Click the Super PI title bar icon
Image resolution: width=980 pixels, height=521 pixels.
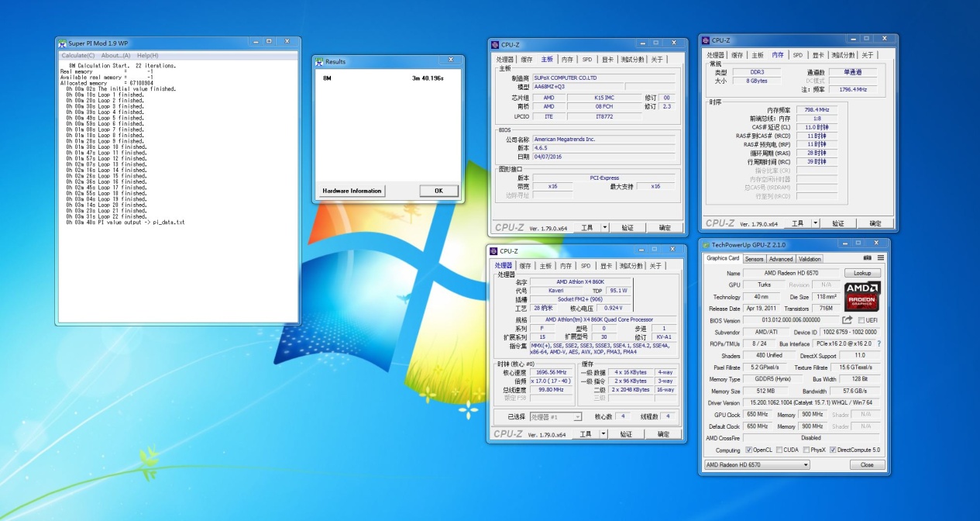pyautogui.click(x=62, y=43)
